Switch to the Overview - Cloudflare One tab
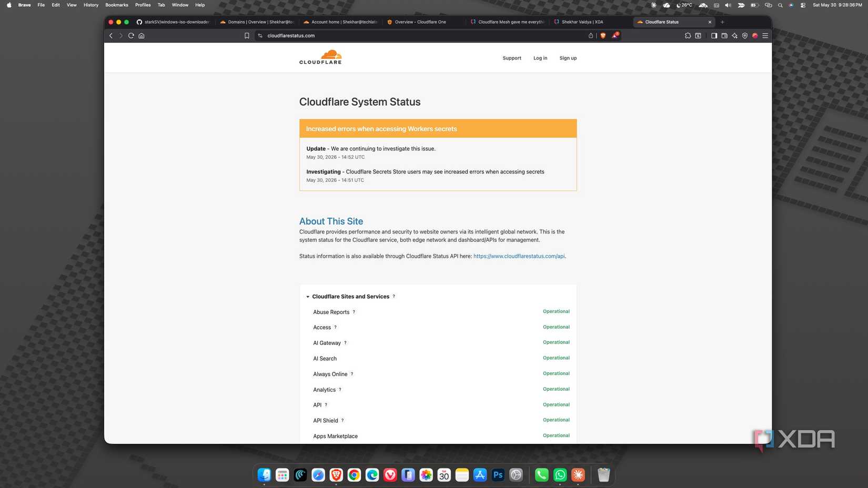 pyautogui.click(x=423, y=22)
